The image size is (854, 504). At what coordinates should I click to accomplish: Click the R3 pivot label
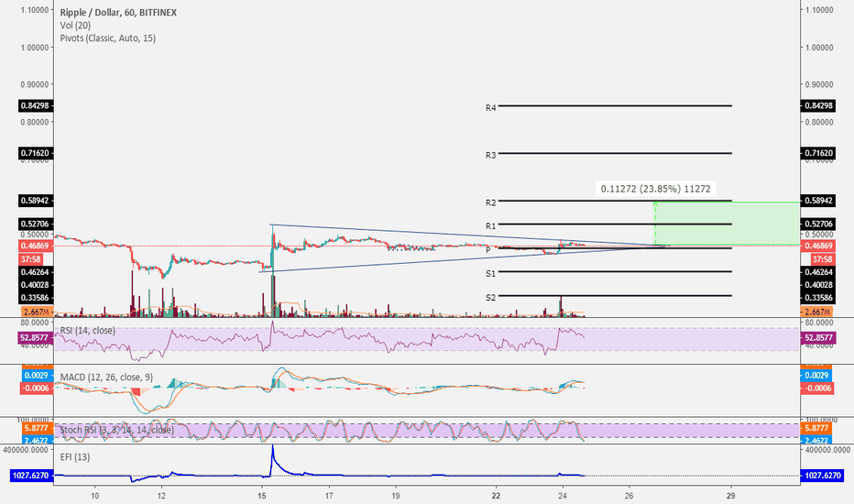(x=491, y=155)
